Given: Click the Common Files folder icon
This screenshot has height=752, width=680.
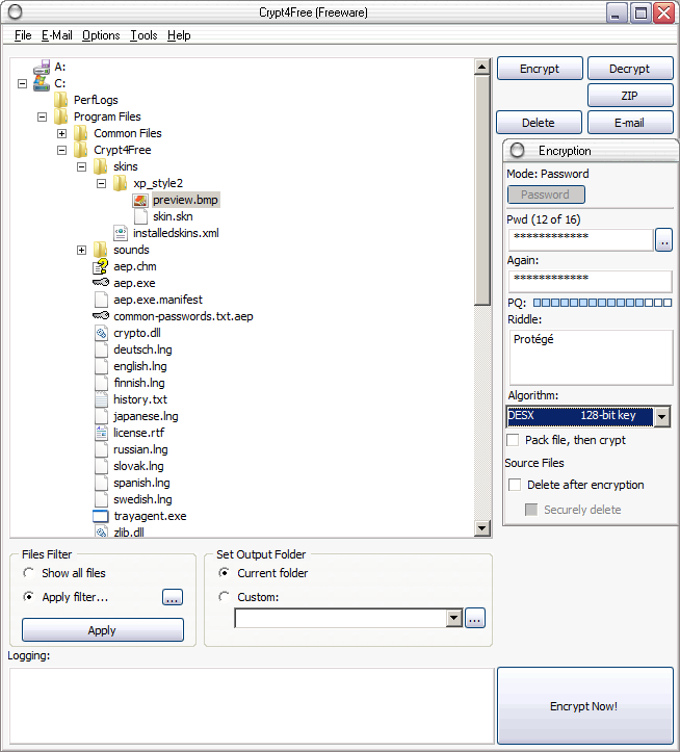Looking at the screenshot, I should 81,133.
